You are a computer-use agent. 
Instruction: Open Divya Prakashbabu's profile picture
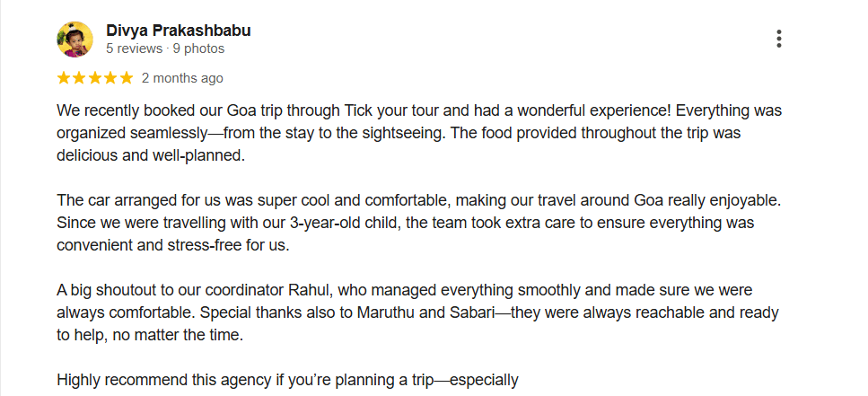click(75, 39)
